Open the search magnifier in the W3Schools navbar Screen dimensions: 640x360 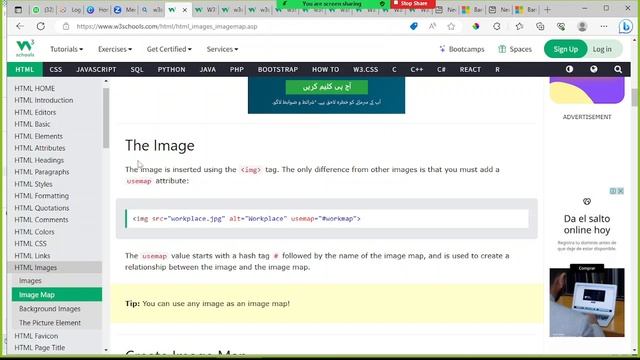coord(618,69)
